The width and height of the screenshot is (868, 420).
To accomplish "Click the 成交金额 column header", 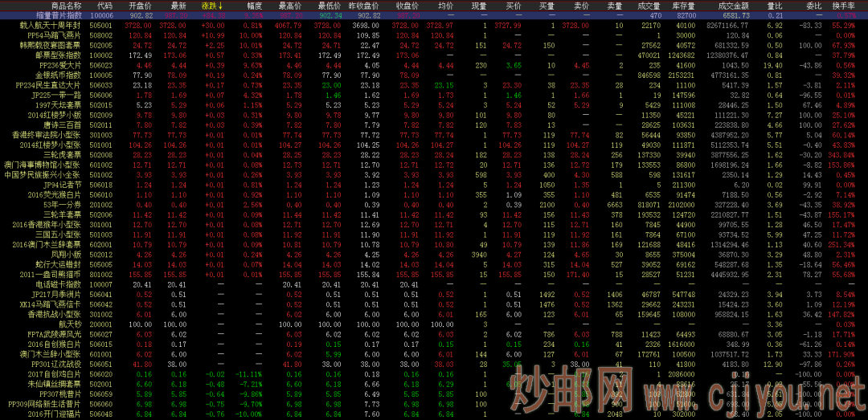I will click(731, 6).
